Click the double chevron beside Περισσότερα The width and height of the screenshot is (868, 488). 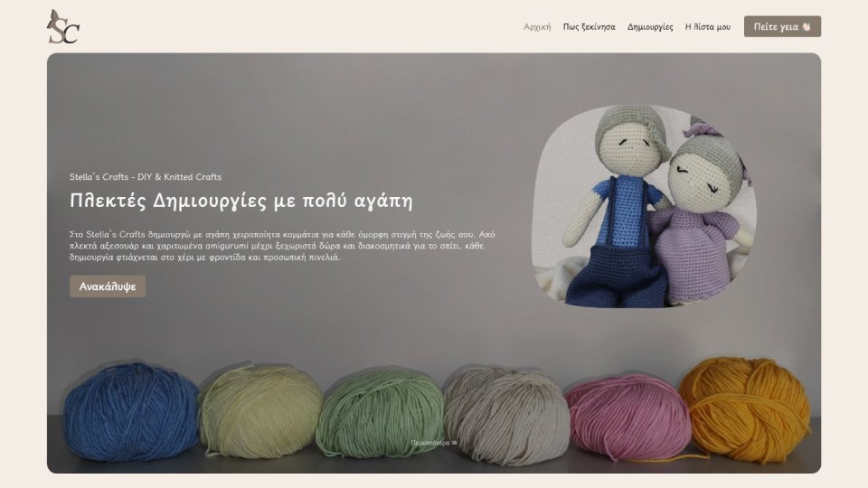click(455, 443)
